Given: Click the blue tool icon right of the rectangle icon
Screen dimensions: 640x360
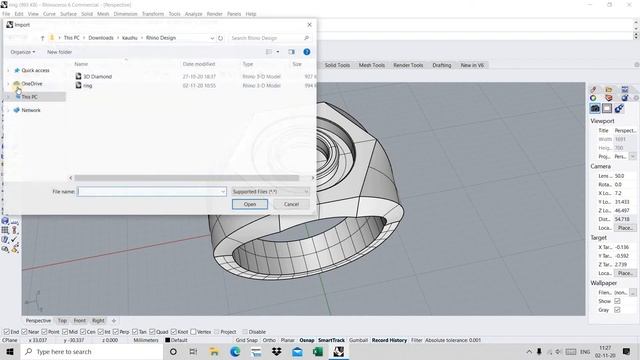Looking at the screenshot, I should [619, 108].
